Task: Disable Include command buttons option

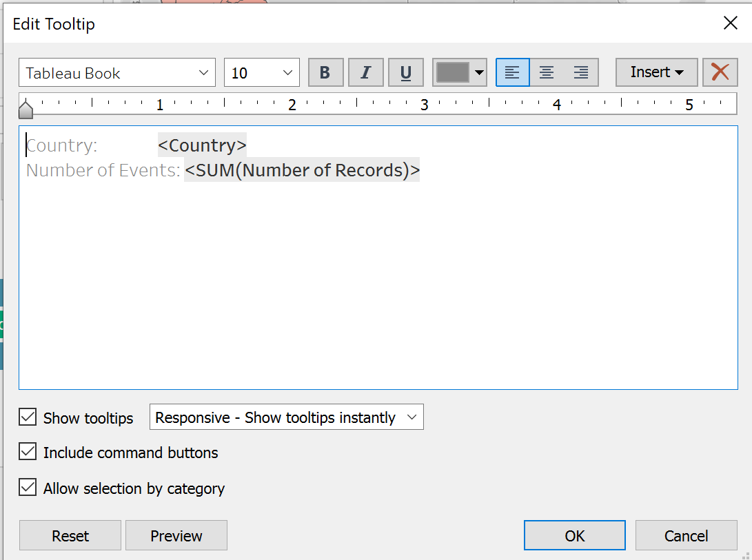Action: tap(28, 453)
